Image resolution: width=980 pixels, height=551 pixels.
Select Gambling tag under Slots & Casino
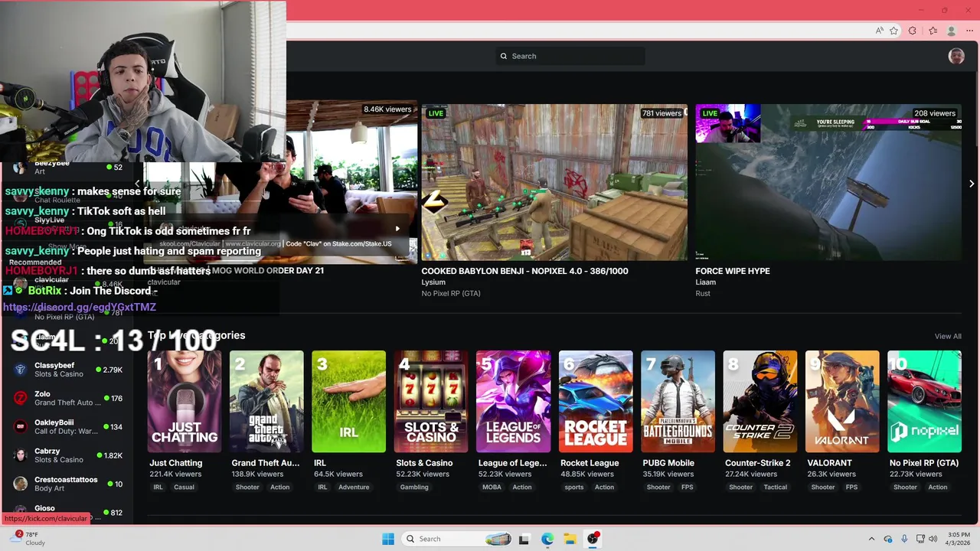click(414, 487)
